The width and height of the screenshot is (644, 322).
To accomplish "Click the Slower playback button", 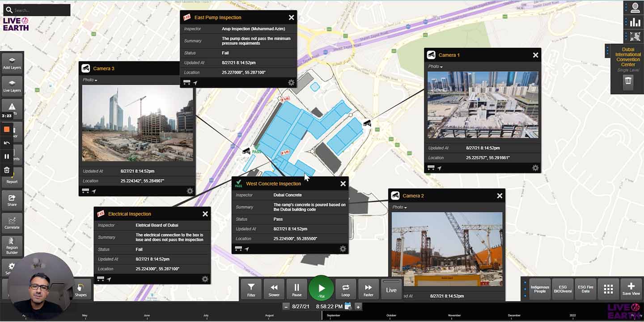I will coord(274,289).
